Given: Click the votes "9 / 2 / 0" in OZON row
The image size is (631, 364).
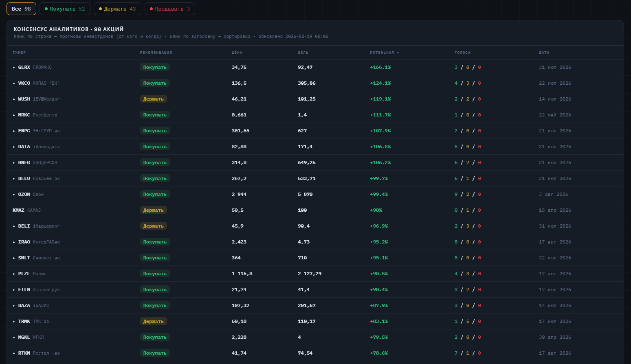Looking at the screenshot, I should [x=468, y=194].
